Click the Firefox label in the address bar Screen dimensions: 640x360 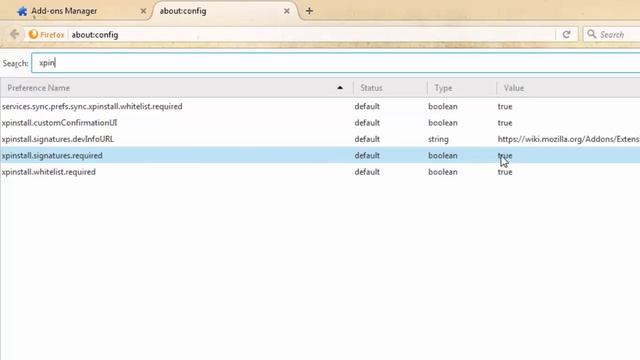[52, 35]
